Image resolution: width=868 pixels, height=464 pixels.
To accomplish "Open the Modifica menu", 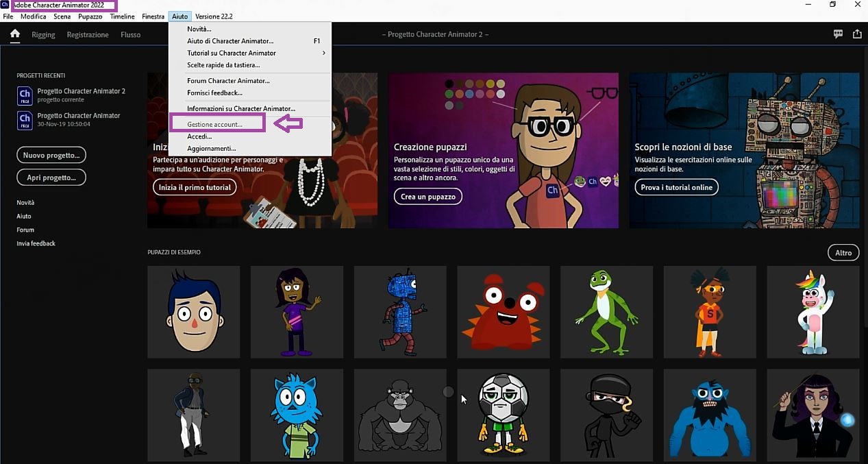I will (33, 16).
